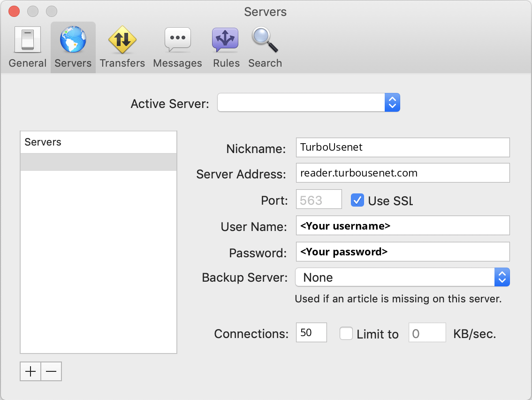Click the KB/sec limit value field
This screenshot has height=400, width=532.
pyautogui.click(x=427, y=334)
